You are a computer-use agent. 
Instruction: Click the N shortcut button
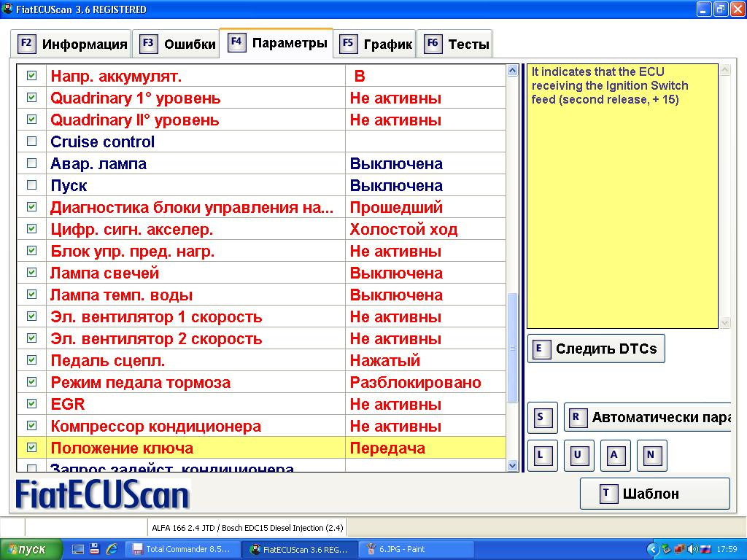651,455
